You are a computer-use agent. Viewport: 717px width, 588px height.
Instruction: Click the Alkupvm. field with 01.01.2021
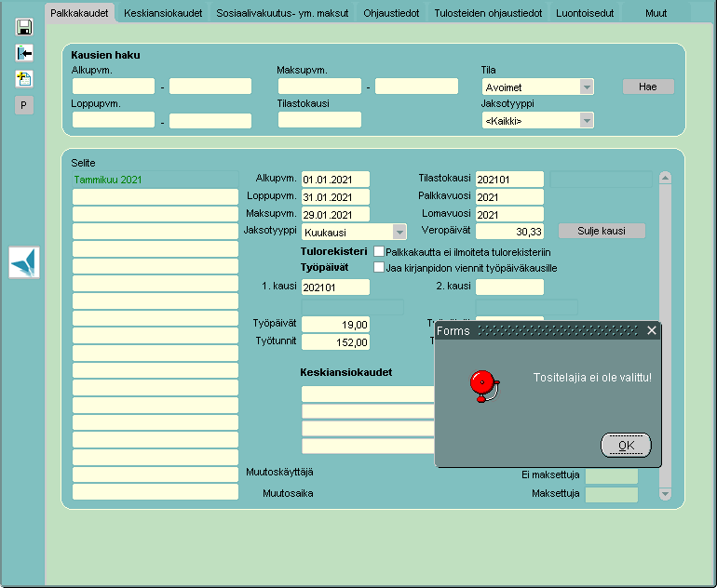(335, 179)
